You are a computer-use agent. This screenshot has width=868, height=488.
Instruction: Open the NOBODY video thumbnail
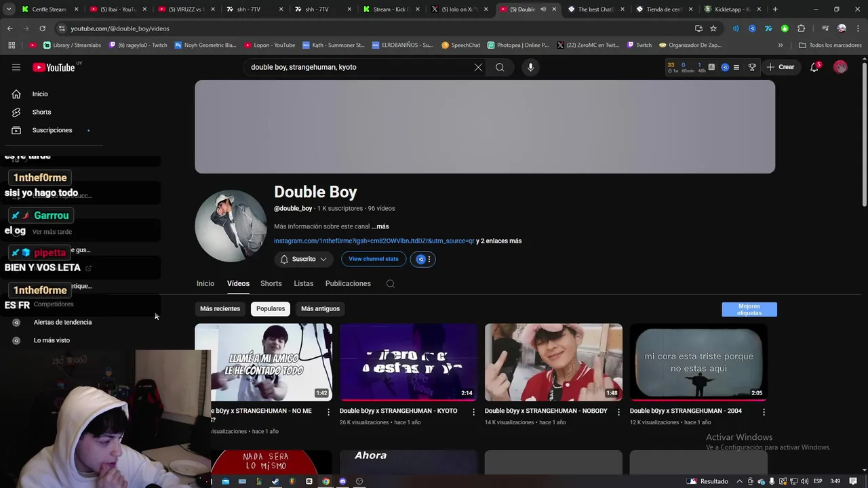[x=553, y=363]
